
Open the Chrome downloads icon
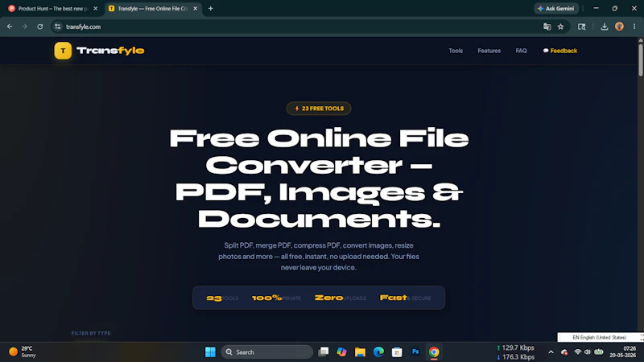[x=605, y=27]
